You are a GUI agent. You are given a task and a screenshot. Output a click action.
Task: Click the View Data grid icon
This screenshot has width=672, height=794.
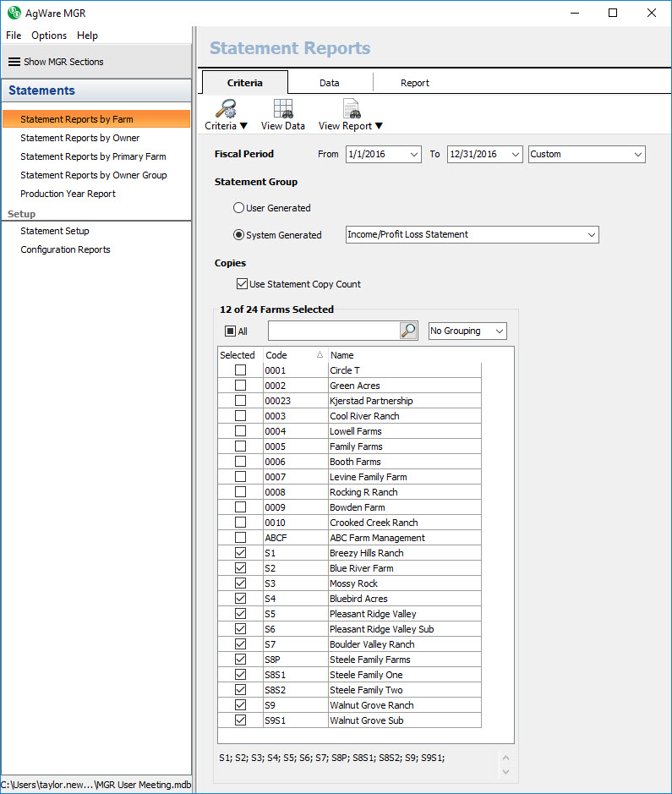(x=282, y=108)
